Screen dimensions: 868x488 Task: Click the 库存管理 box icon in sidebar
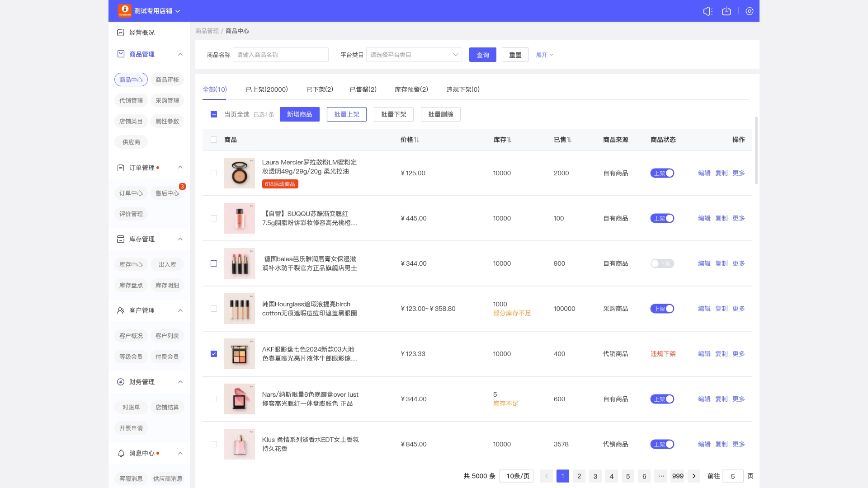tap(120, 239)
